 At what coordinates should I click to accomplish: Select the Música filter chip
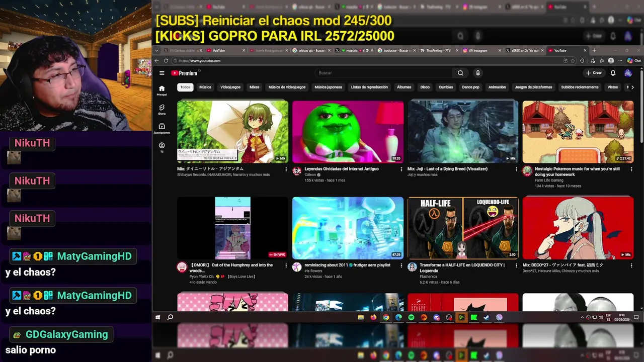click(x=205, y=87)
